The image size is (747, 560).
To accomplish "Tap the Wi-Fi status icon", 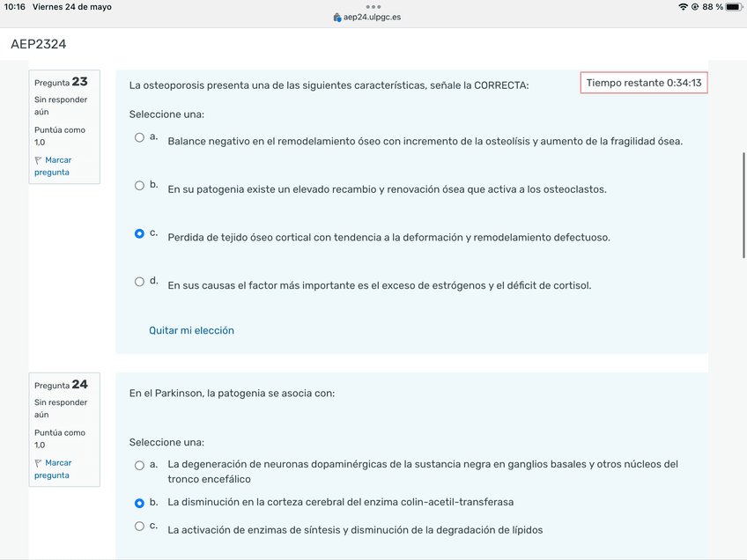I will click(683, 7).
